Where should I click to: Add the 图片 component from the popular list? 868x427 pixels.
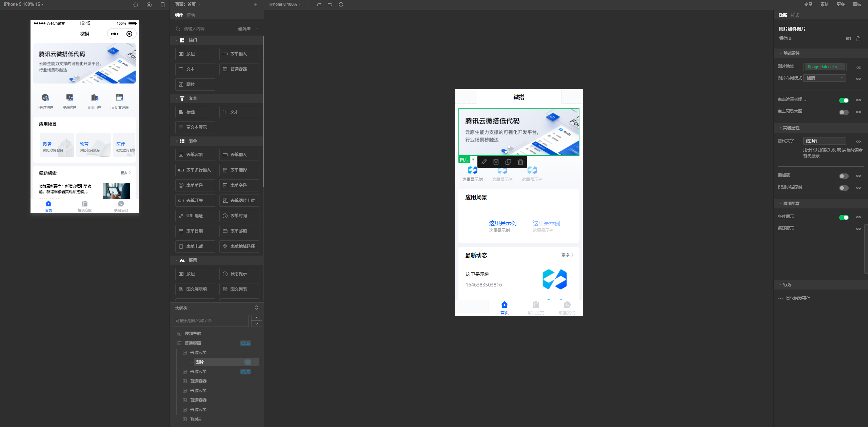[195, 85]
